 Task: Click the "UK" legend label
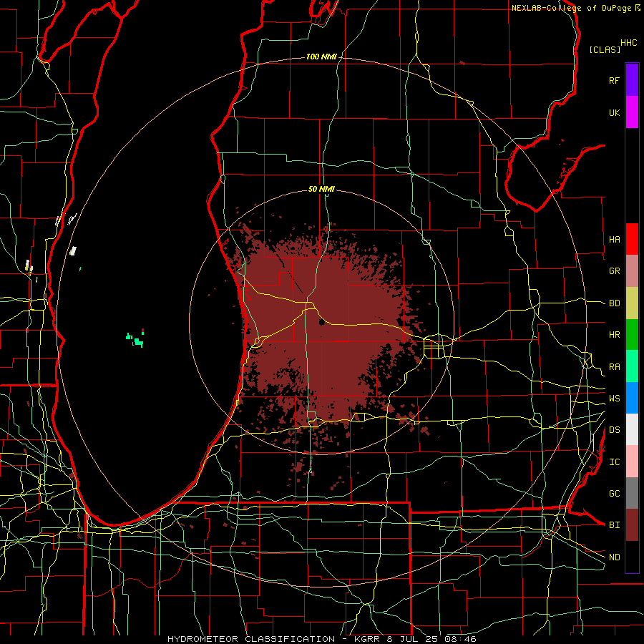614,113
